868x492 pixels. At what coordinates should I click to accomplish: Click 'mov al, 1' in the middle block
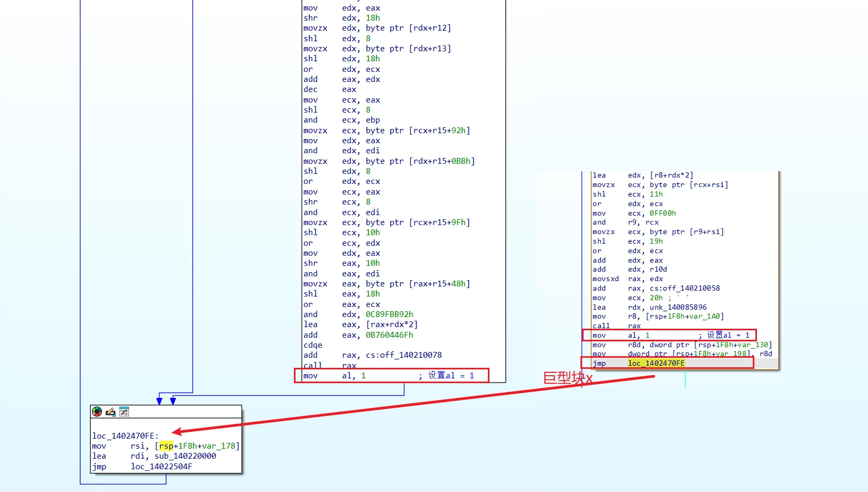click(x=335, y=376)
